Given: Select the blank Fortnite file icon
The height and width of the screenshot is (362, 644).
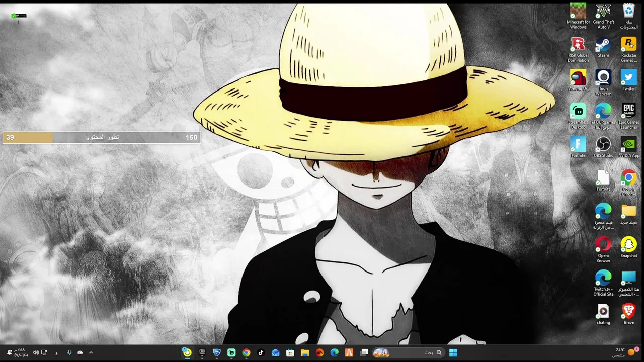Looking at the screenshot, I should (x=603, y=181).
